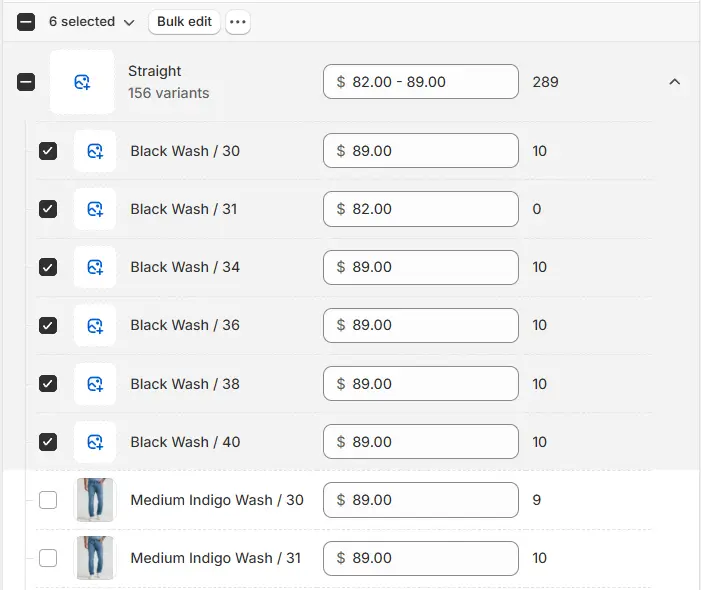Viewport: 701px width, 590px height.
Task: Edit price of Black Wash / 40
Action: 421,442
